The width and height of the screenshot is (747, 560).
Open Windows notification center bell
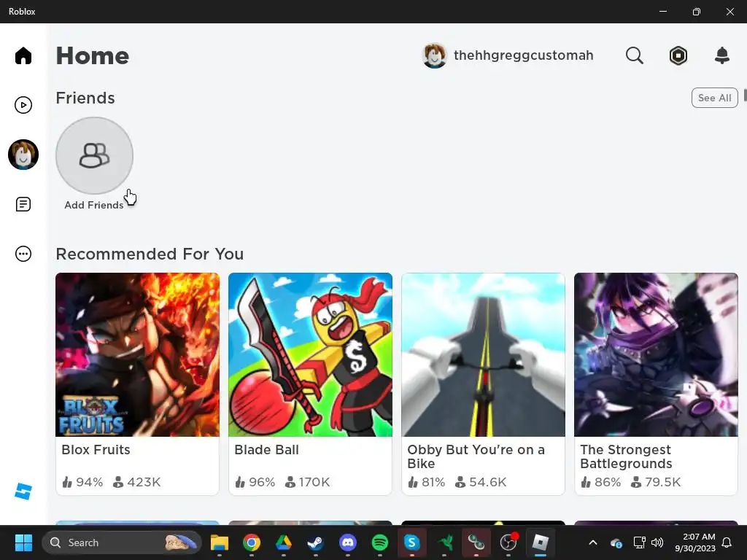[x=727, y=542]
